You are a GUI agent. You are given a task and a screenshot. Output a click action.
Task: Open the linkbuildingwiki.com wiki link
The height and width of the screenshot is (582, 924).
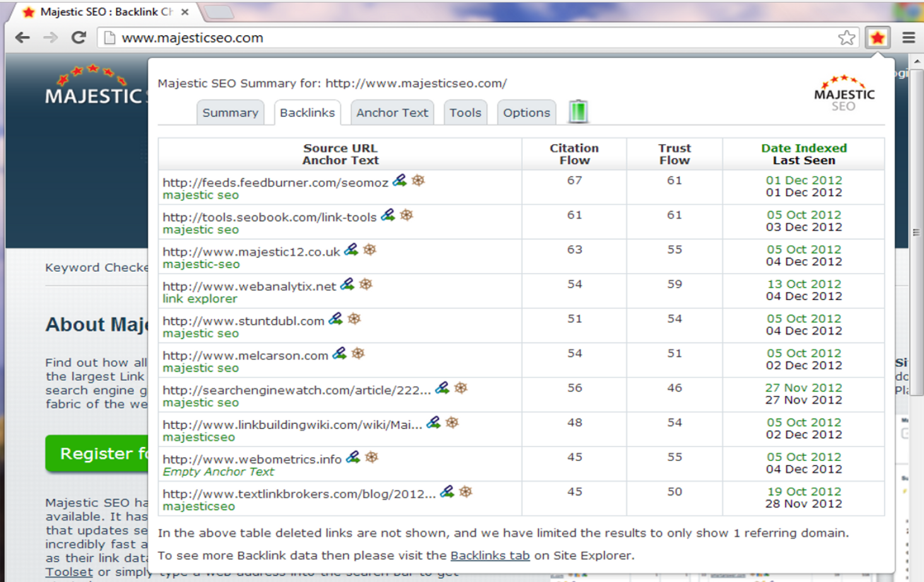292,425
